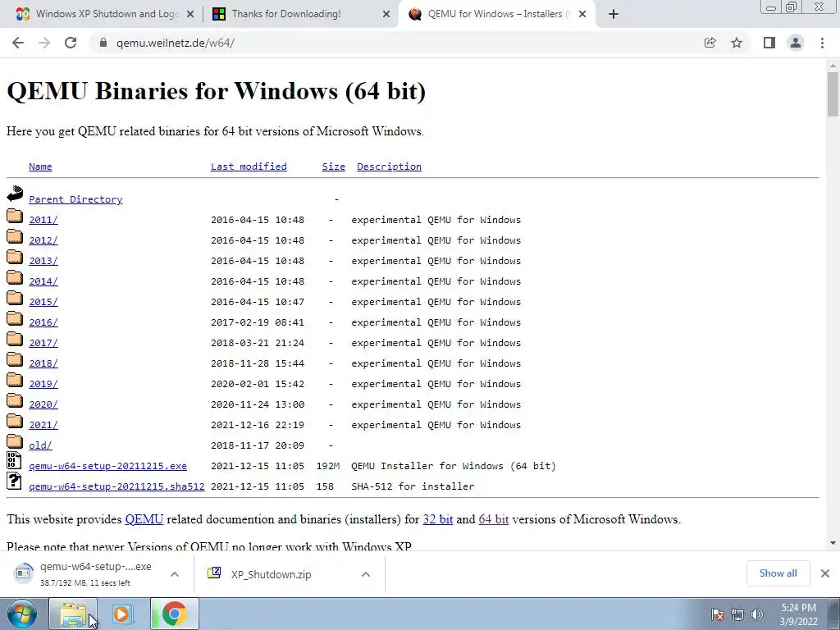Close the Thanks for Downloading tab
The image size is (840, 630).
pyautogui.click(x=386, y=15)
